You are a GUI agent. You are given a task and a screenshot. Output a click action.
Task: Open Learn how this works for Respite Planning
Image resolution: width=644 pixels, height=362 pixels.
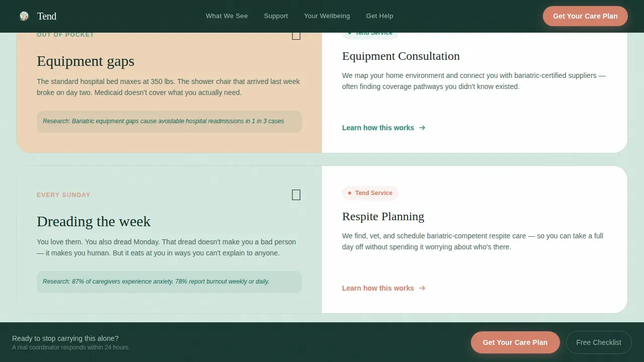pos(384,288)
